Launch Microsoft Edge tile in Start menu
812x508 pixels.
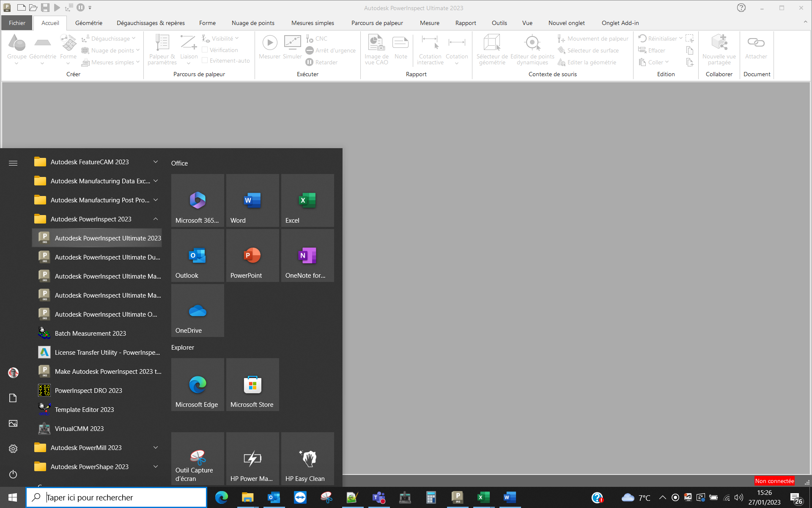pyautogui.click(x=198, y=384)
